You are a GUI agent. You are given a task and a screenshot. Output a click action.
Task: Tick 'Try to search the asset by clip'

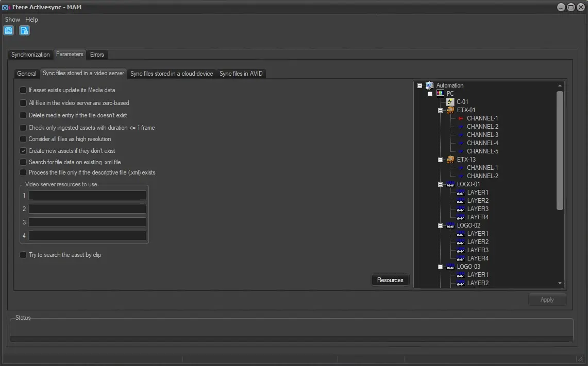click(x=23, y=255)
